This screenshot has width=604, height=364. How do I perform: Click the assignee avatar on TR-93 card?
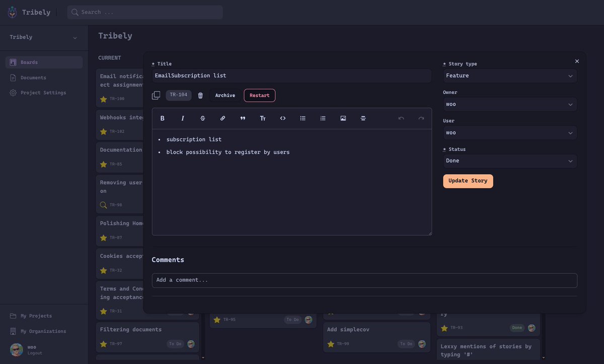coord(532,328)
